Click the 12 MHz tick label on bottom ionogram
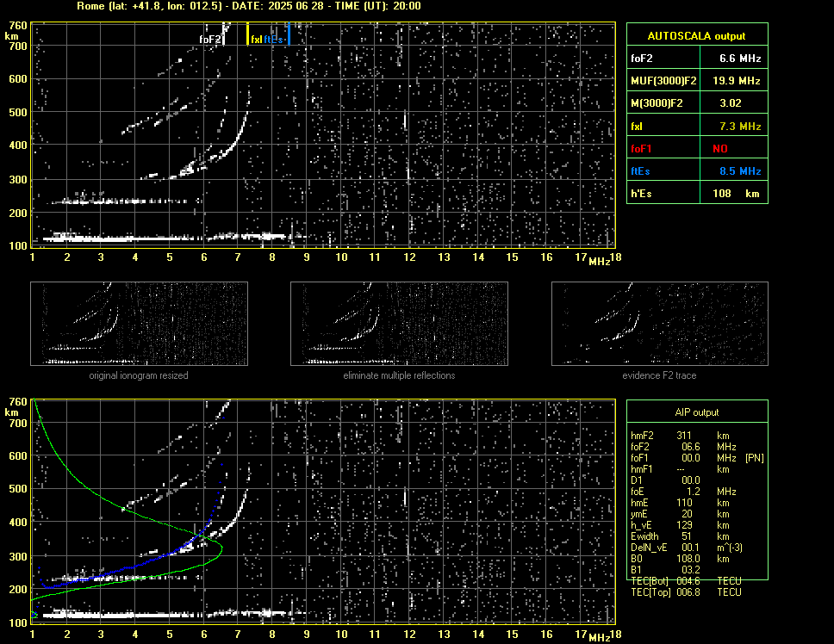The height and width of the screenshot is (644, 834). (x=409, y=634)
